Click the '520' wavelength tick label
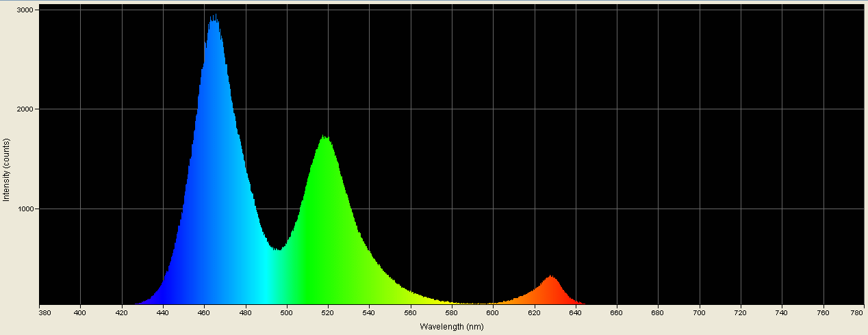868x335 pixels. [328, 313]
